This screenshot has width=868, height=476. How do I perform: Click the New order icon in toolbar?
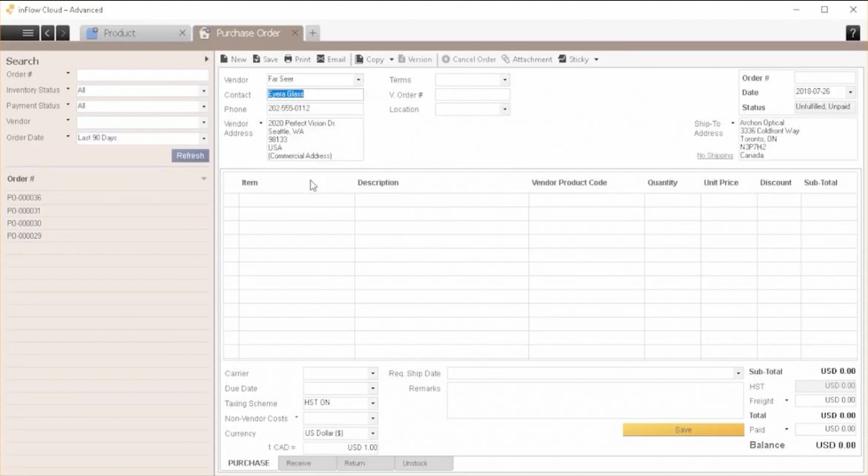click(232, 59)
